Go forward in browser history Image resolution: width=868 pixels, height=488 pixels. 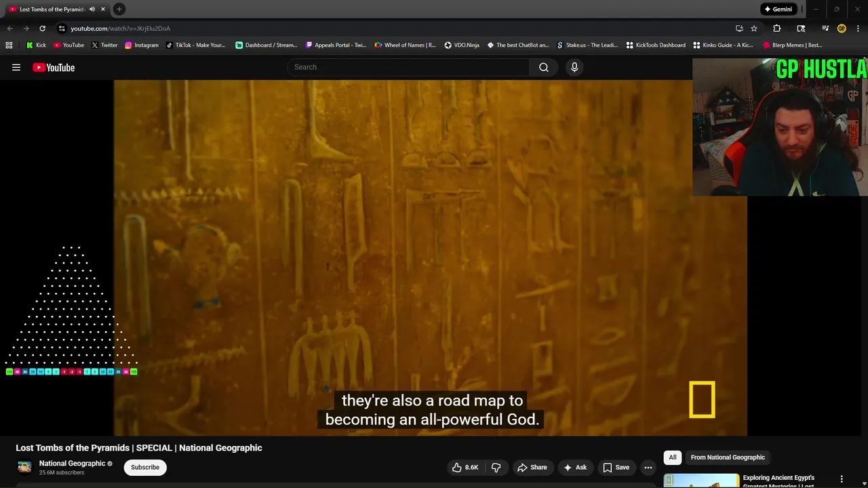[x=26, y=28]
